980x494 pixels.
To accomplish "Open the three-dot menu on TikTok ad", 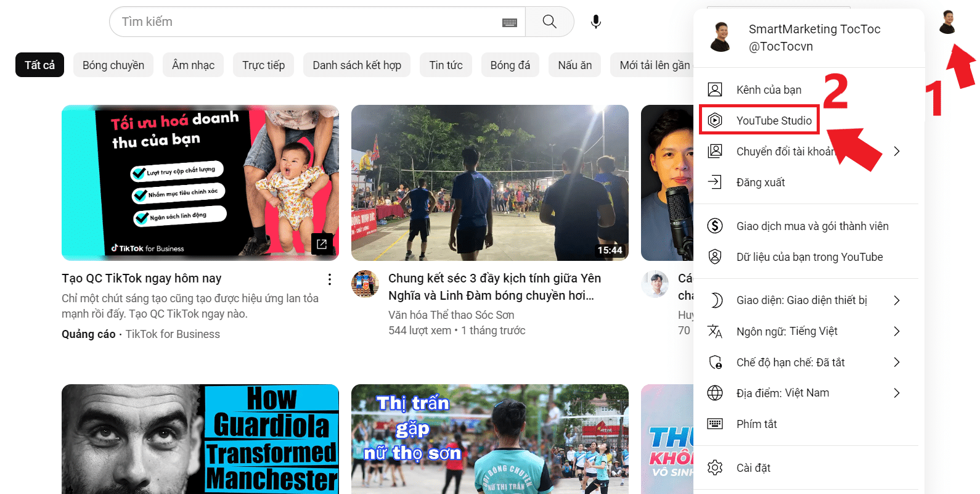I will click(x=330, y=279).
